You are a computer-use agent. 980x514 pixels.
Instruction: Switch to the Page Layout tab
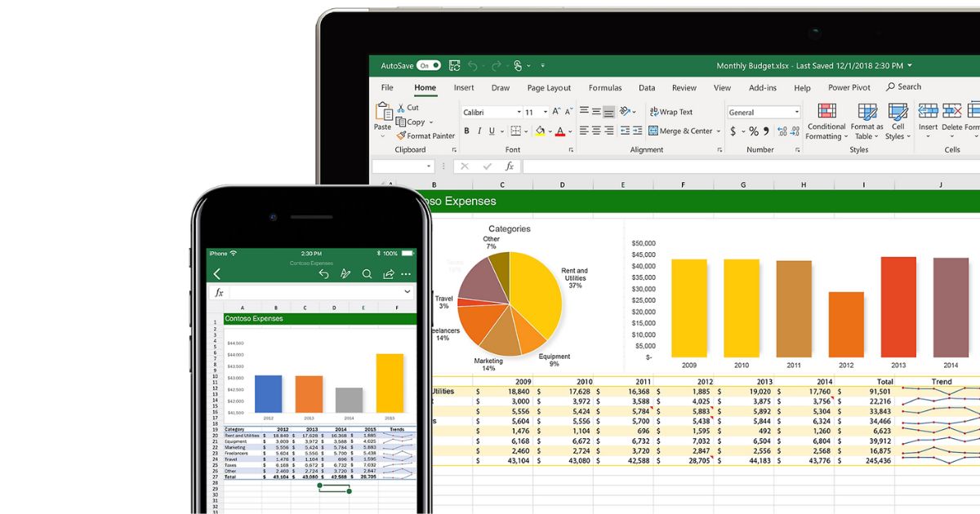click(x=549, y=88)
